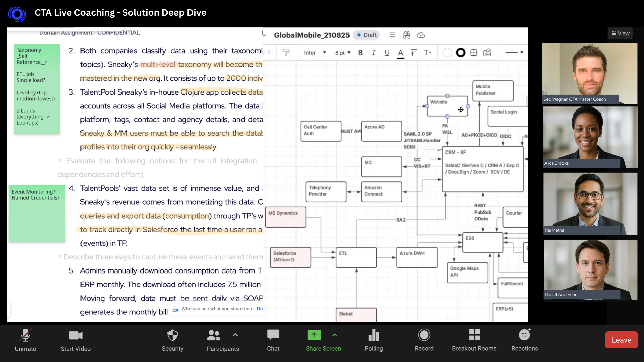Open the hamburger menu beside Draft
The height and width of the screenshot is (362, 644).
pos(392,35)
